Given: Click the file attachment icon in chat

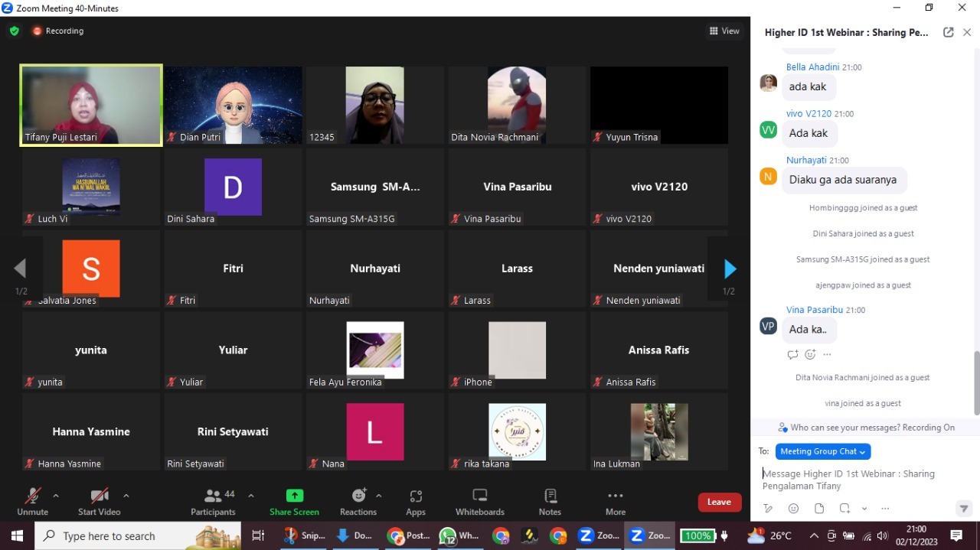Looking at the screenshot, I should click(x=819, y=509).
